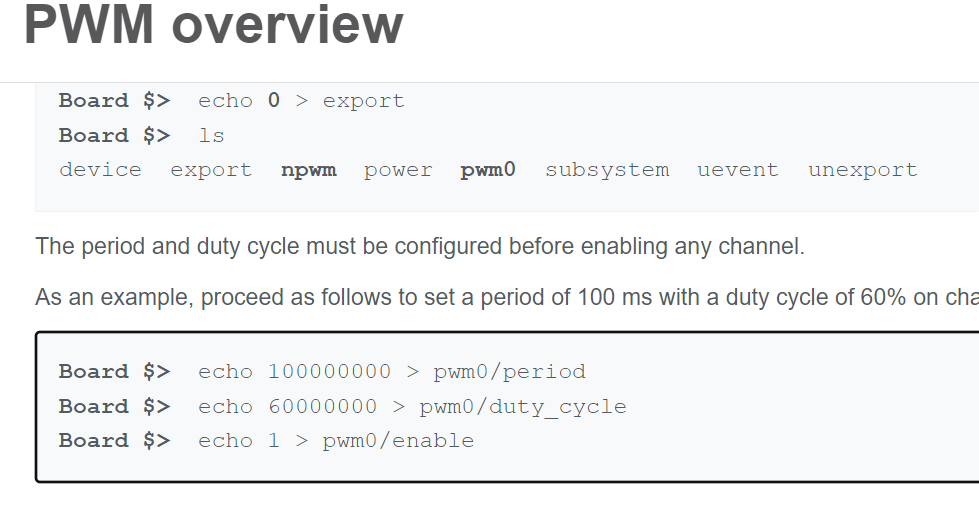Click "subsystem" in the ls output
The width and height of the screenshot is (979, 505).
click(x=607, y=170)
